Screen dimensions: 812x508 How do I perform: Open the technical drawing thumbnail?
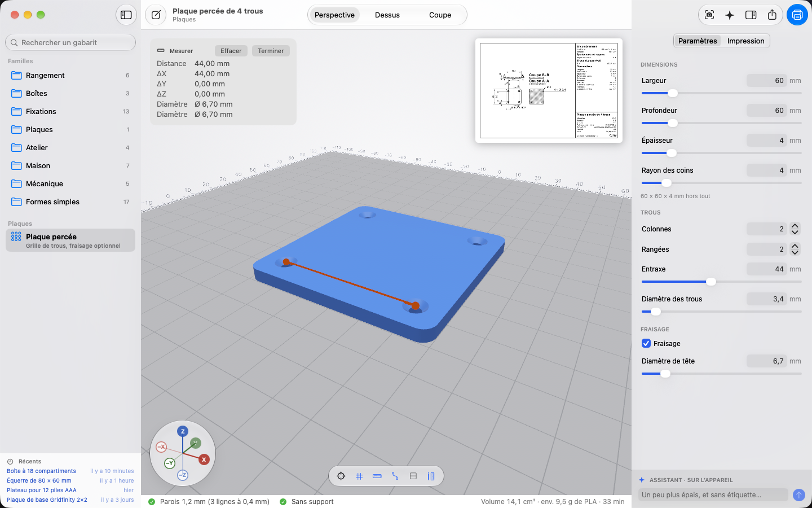(x=549, y=91)
